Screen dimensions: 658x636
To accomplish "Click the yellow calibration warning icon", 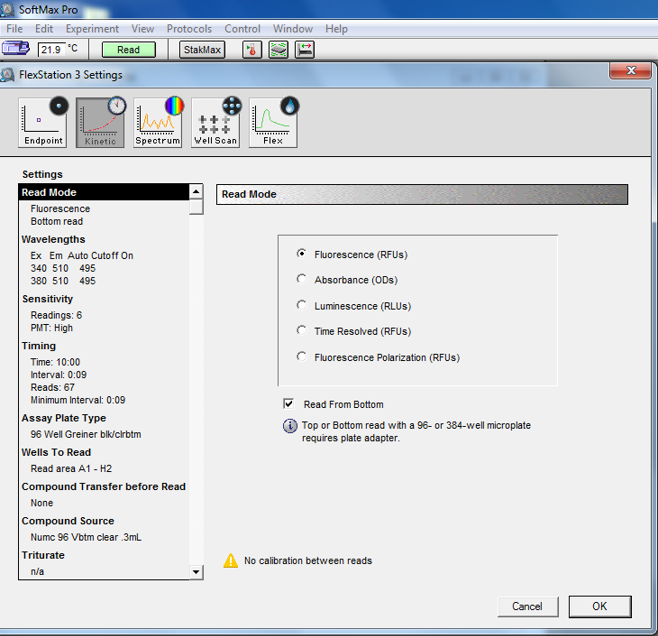I will (231, 560).
